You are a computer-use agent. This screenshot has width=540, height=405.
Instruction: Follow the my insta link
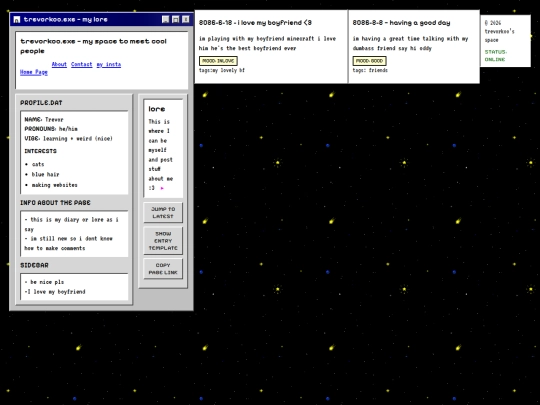tap(109, 64)
